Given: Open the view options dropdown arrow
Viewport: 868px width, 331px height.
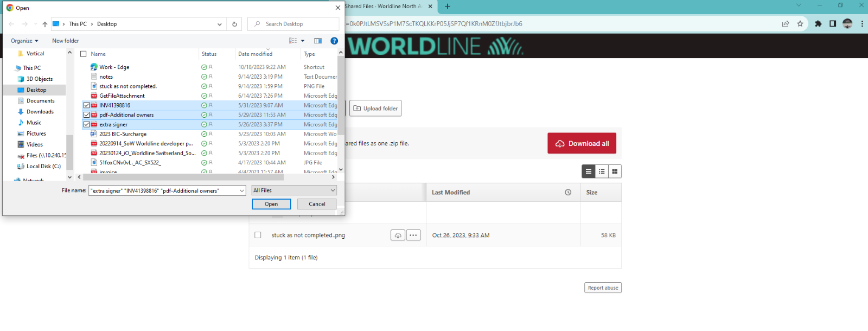Looking at the screenshot, I should point(303,41).
